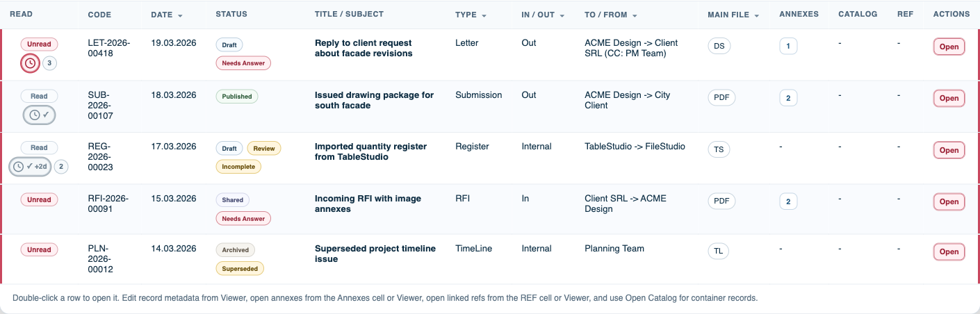The image size is (980, 314).
Task: Click date cell 19.03.2026
Action: tap(174, 43)
